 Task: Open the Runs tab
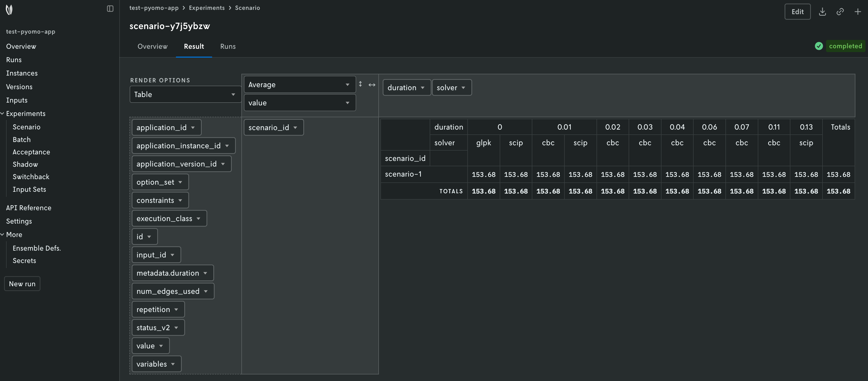coord(228,46)
